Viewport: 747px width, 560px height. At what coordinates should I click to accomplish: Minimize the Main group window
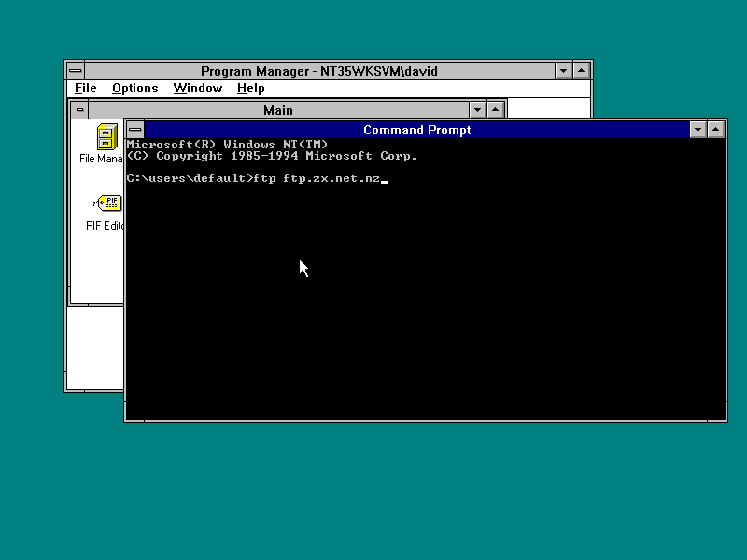477,110
